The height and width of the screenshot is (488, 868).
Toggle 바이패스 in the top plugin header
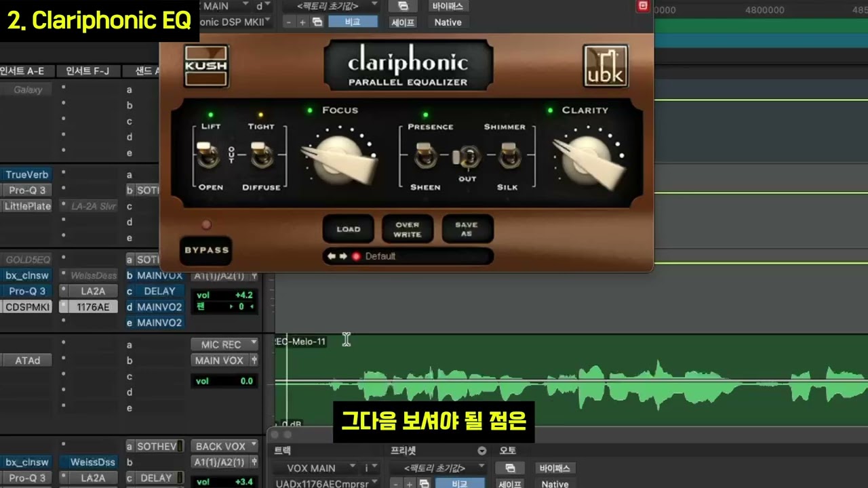point(448,6)
